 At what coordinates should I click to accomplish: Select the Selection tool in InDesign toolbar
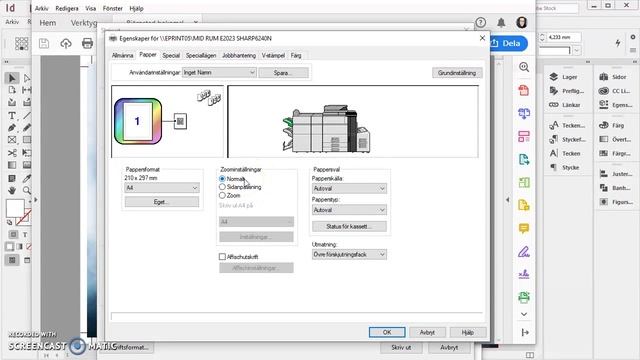pos(12,78)
